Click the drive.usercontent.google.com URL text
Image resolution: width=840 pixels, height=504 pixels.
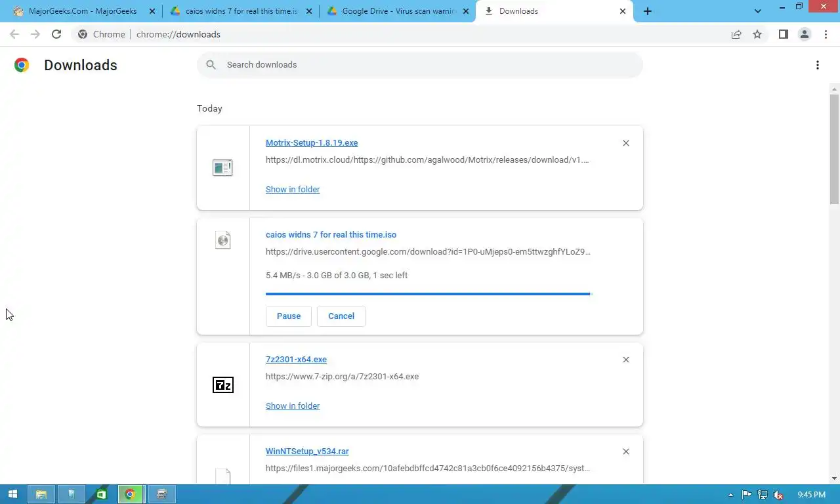[428, 252]
